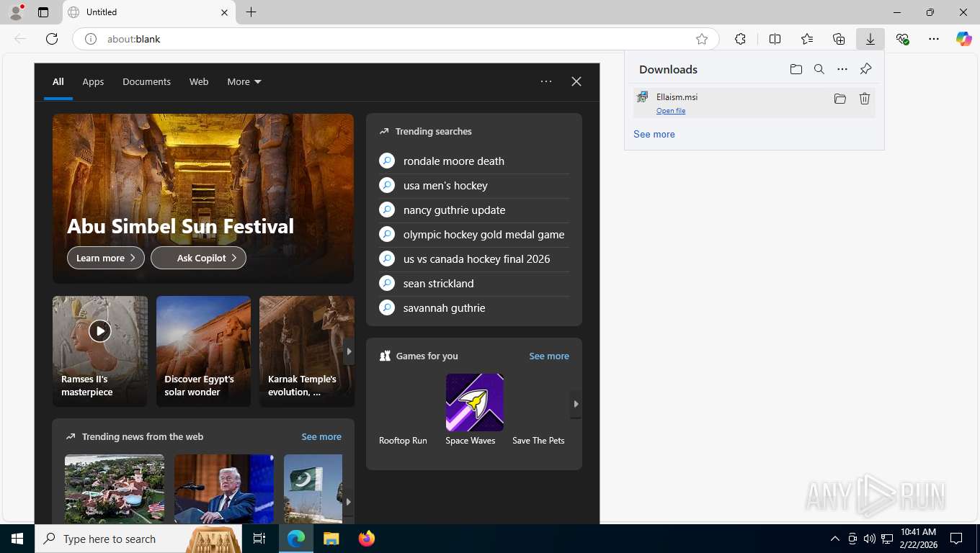Select the All search tab
Screen dimensions: 980x553
click(58, 81)
